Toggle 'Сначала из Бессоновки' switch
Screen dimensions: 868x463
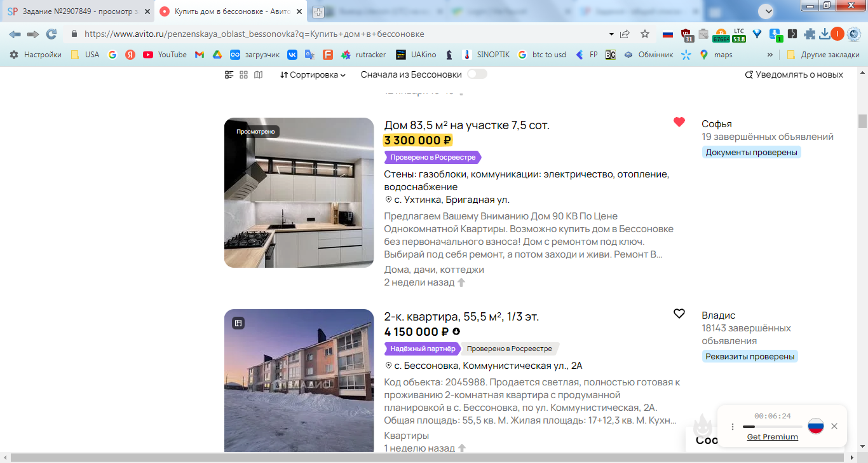pyautogui.click(x=477, y=74)
